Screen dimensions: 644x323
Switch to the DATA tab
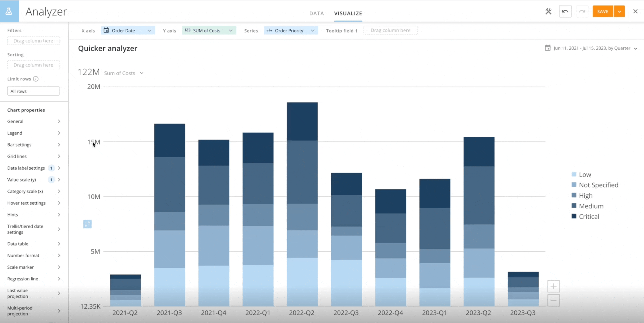[x=316, y=13]
